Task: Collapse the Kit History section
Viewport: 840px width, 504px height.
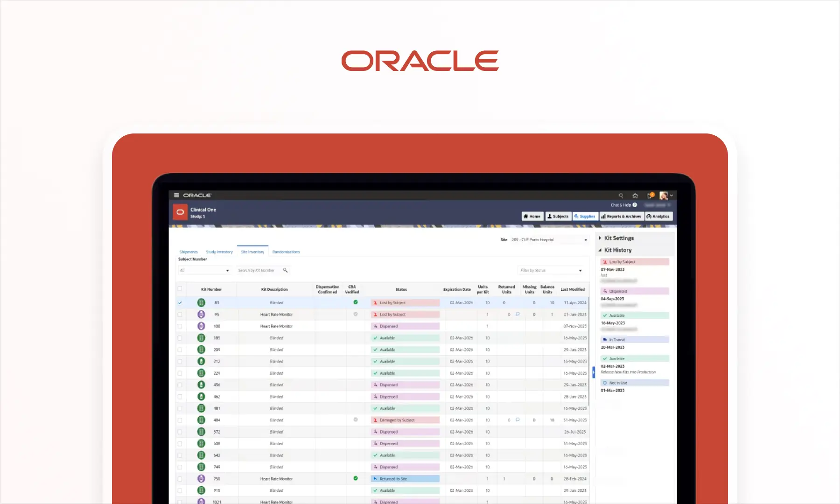Action: (615, 250)
